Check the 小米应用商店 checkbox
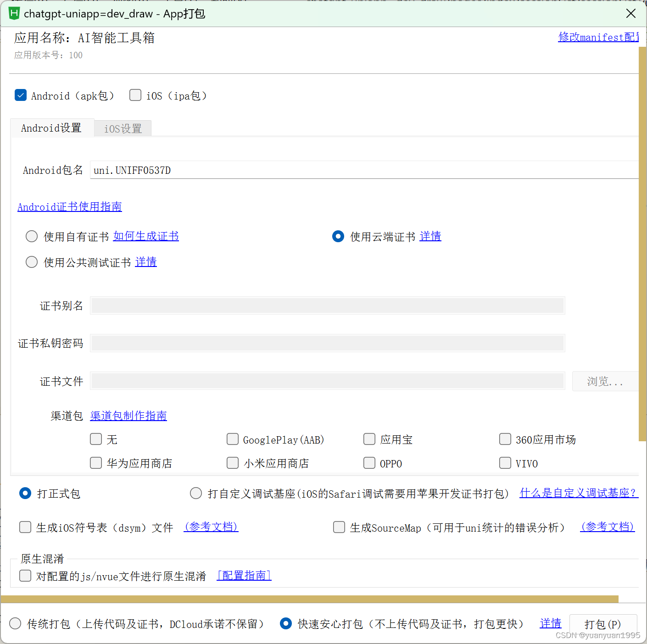Screen dimensions: 647x644 pyautogui.click(x=233, y=463)
